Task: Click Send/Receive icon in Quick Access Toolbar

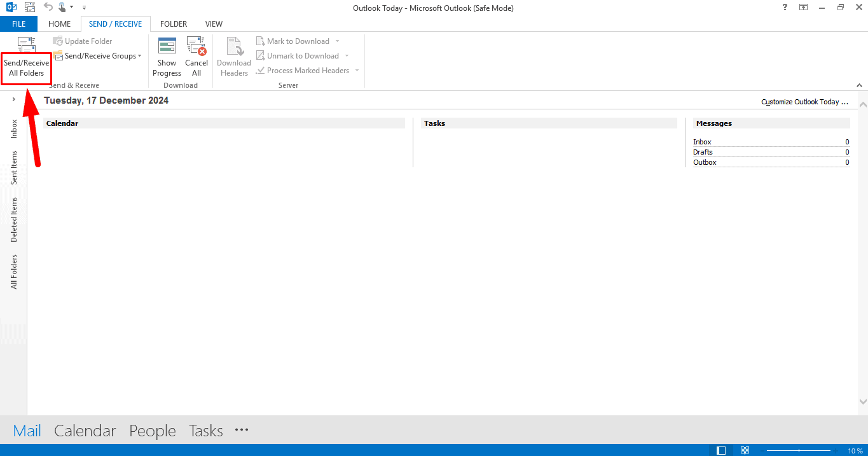Action: (x=30, y=8)
